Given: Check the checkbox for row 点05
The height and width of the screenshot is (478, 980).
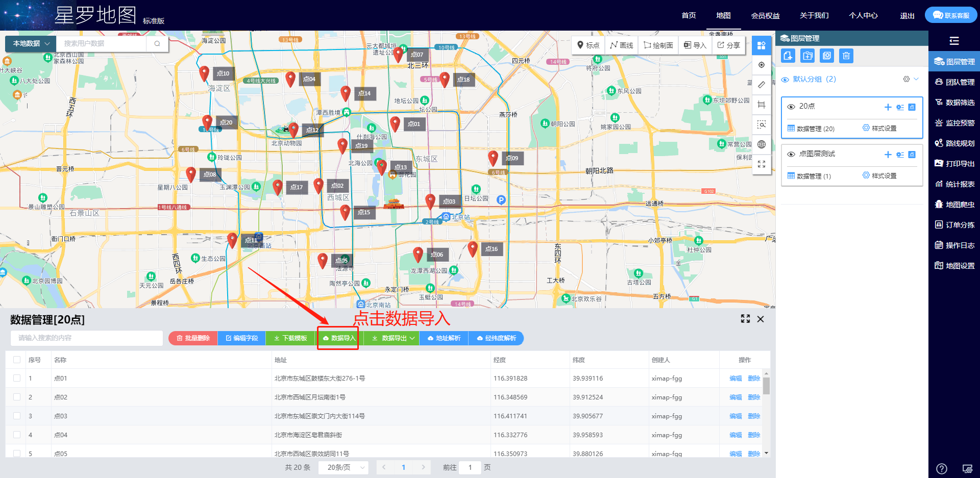Looking at the screenshot, I should click(17, 453).
